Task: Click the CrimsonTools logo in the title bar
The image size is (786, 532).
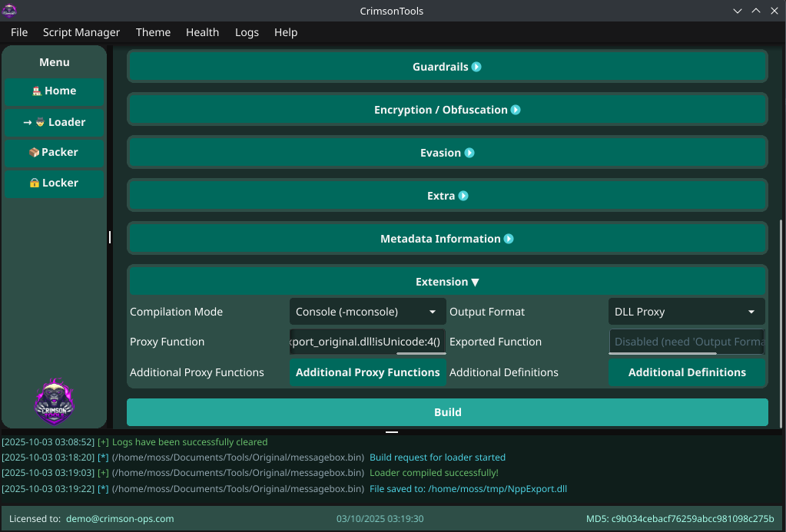Action: 10,11
